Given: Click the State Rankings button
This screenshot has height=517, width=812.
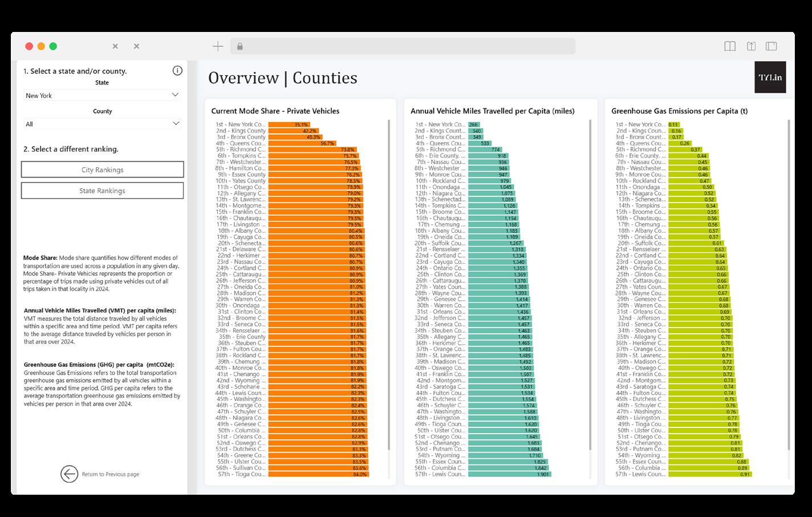Looking at the screenshot, I should coord(103,191).
